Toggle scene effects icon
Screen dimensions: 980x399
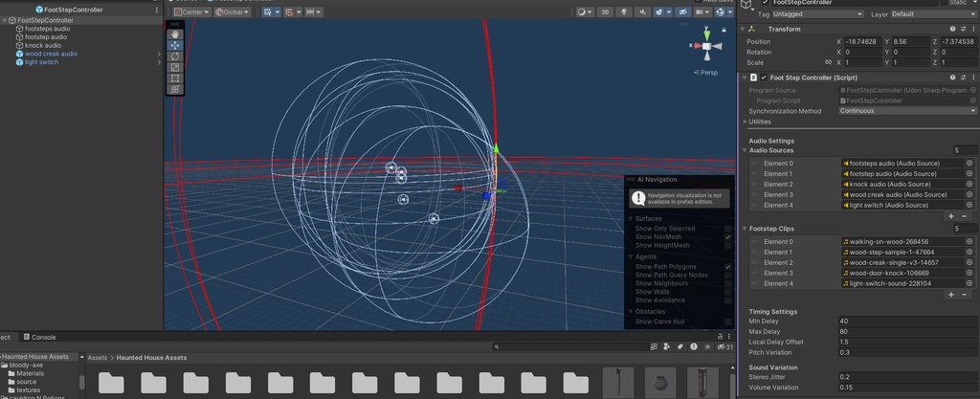[x=659, y=11]
